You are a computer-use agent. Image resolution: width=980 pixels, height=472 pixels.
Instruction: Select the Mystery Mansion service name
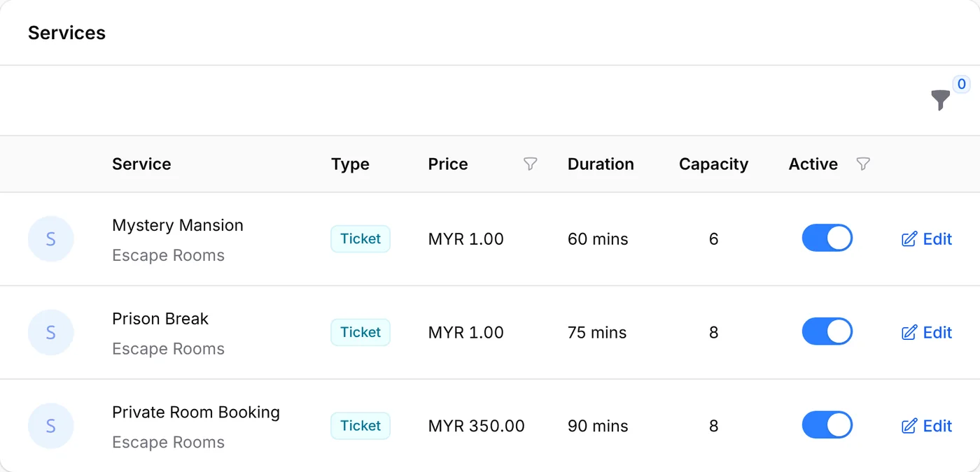[x=178, y=225]
